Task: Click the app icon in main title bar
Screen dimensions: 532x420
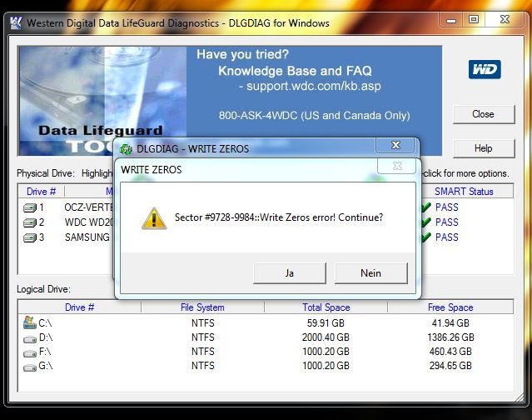Action: coord(15,22)
